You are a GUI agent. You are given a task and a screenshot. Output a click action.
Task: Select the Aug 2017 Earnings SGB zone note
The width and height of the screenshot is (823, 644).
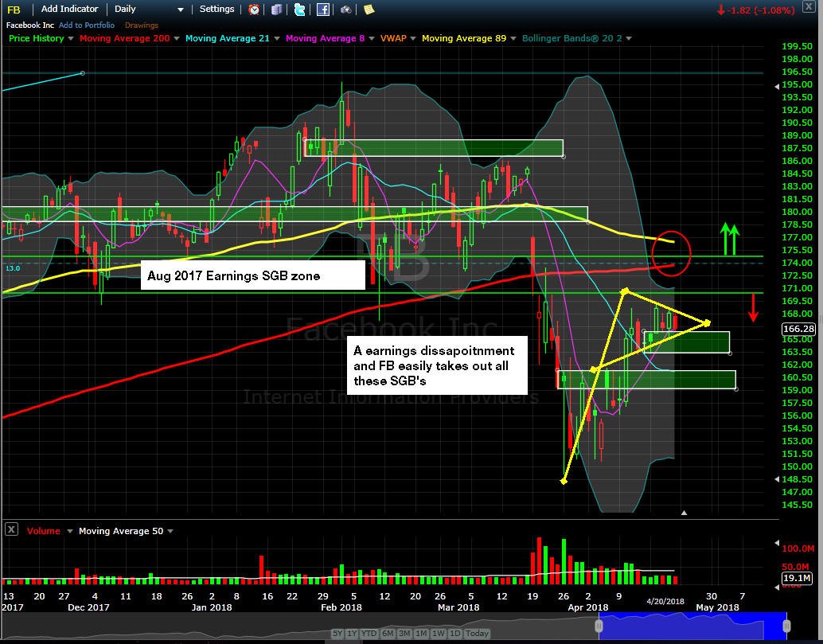252,275
